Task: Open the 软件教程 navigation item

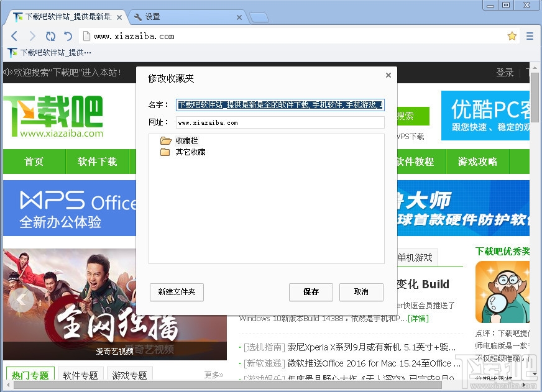Action: tap(415, 162)
